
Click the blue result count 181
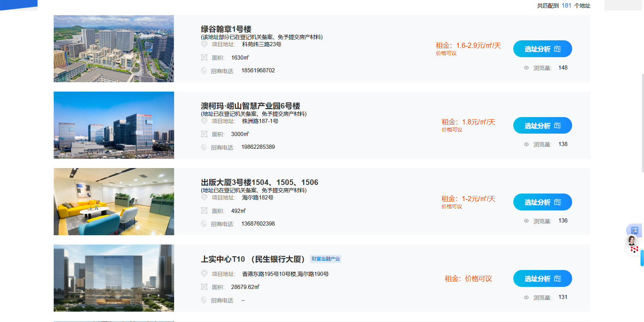click(566, 6)
